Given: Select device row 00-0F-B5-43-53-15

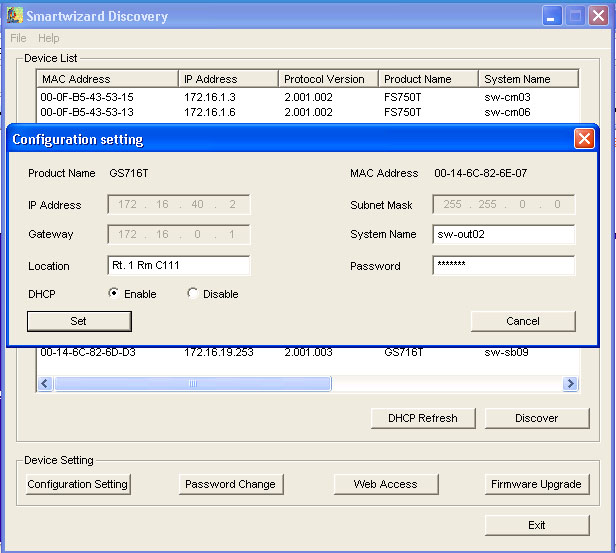Looking at the screenshot, I should 308,97.
